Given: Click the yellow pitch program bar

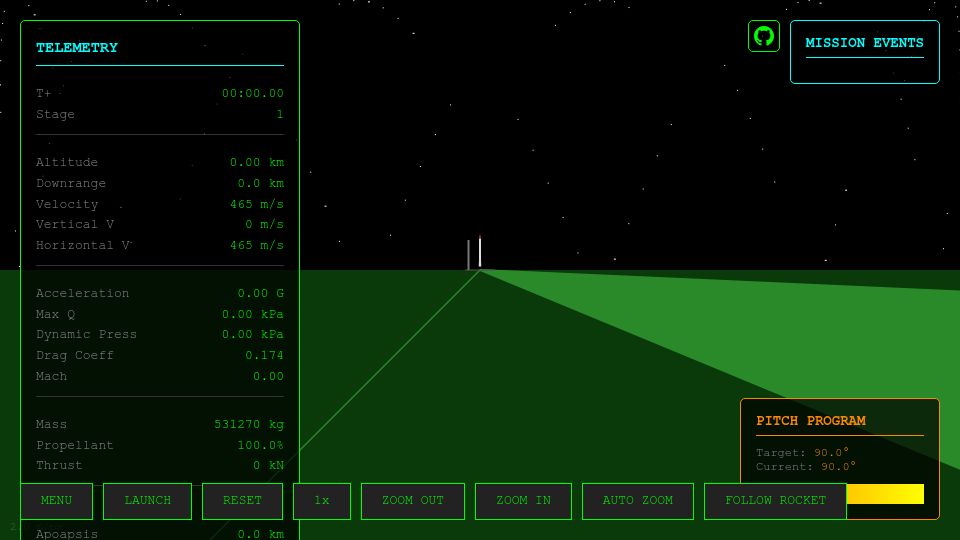Looking at the screenshot, I should point(885,494).
